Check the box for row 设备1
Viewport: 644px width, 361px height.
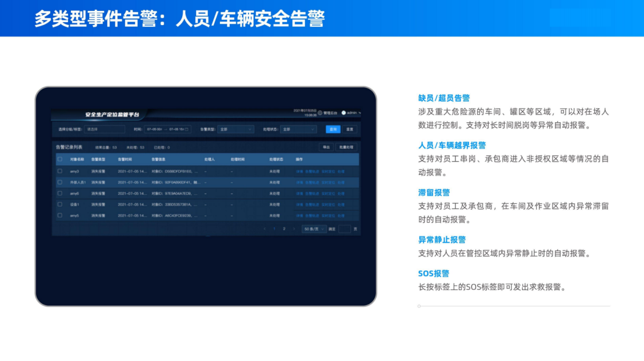point(60,204)
